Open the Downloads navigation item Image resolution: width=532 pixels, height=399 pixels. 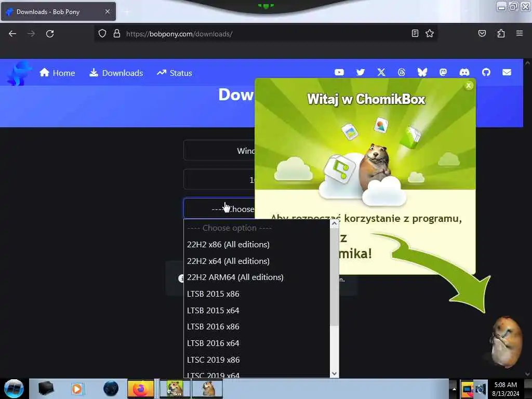116,73
